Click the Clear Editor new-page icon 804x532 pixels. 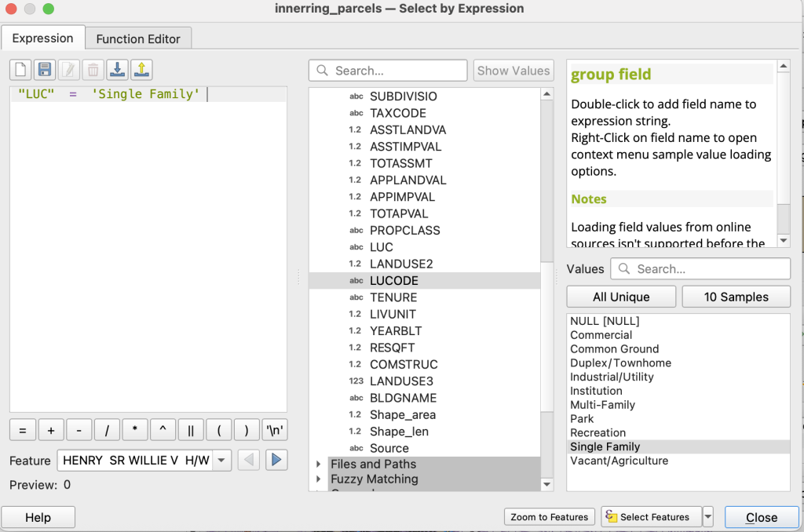tap(21, 70)
